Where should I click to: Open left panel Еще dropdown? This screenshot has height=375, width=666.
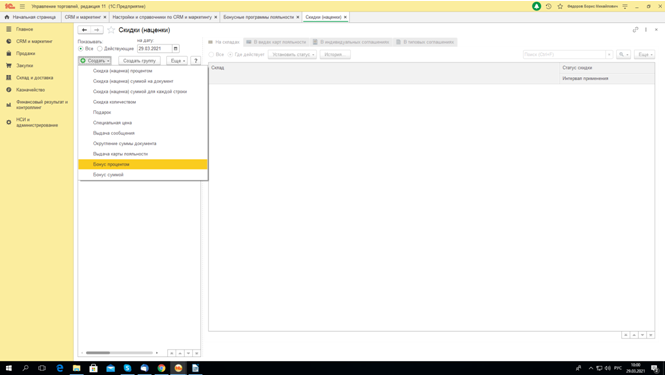[x=177, y=61]
